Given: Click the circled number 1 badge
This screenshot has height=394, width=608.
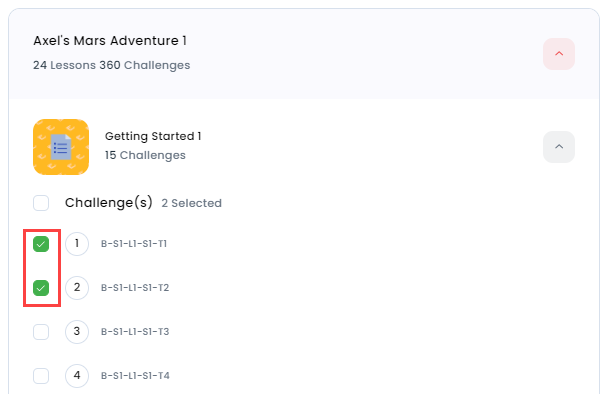Looking at the screenshot, I should coord(77,244).
